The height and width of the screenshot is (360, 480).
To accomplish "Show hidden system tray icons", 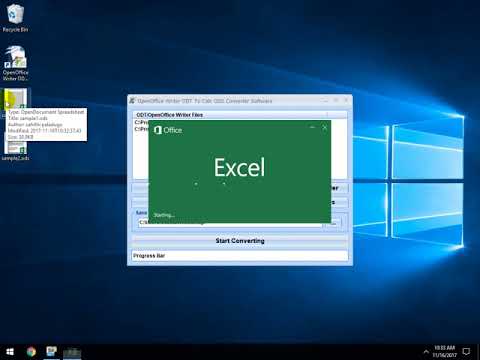I will coord(426,352).
